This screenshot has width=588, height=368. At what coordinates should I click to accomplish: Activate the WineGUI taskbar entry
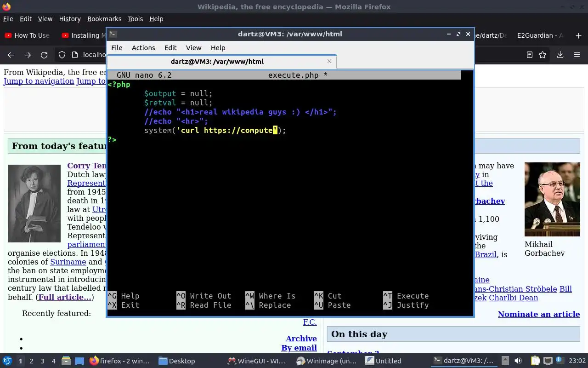[257, 361]
